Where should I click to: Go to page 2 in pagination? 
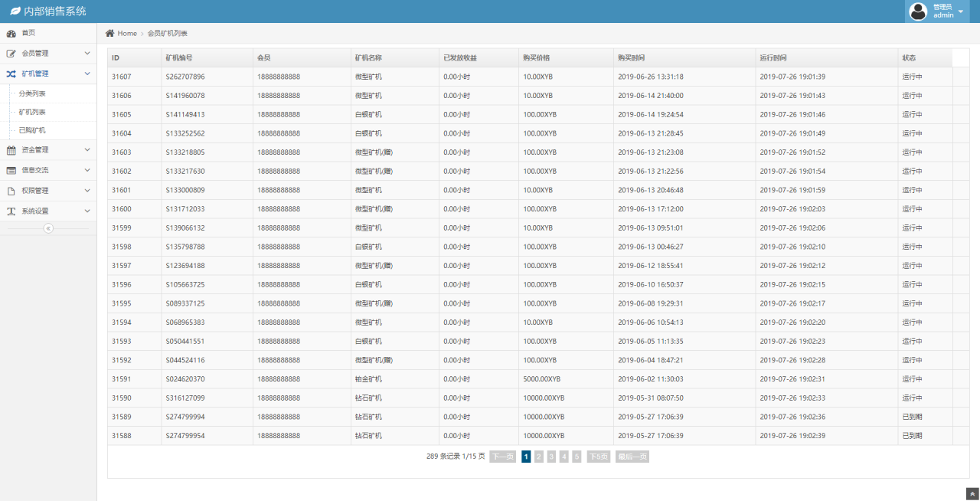(539, 457)
